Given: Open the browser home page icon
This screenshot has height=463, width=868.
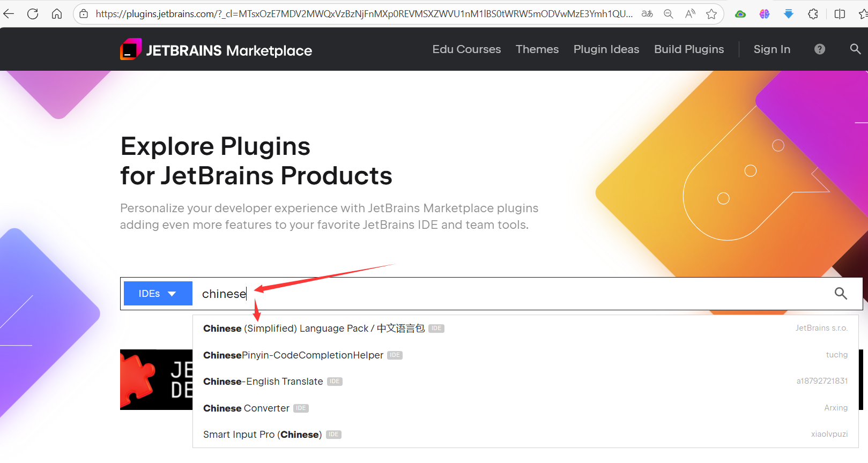Looking at the screenshot, I should click(x=57, y=14).
